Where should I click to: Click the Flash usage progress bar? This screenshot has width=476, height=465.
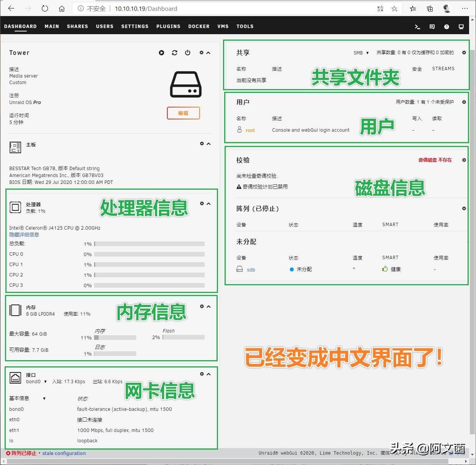(183, 337)
